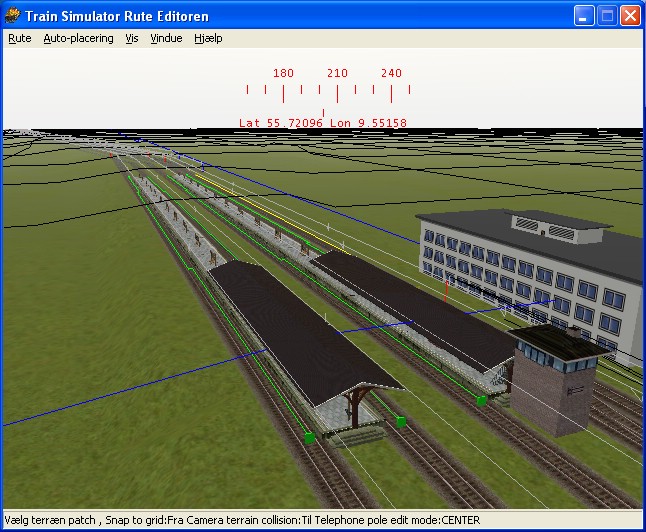Open the Hjælp menu

(208, 38)
